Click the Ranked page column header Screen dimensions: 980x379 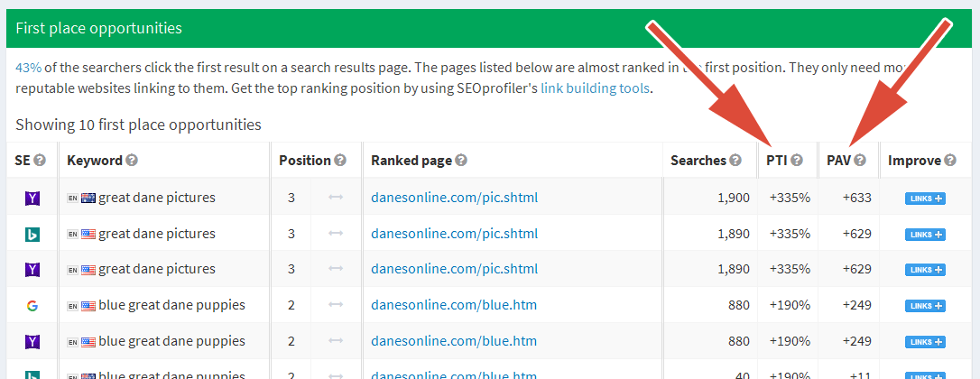[411, 161]
